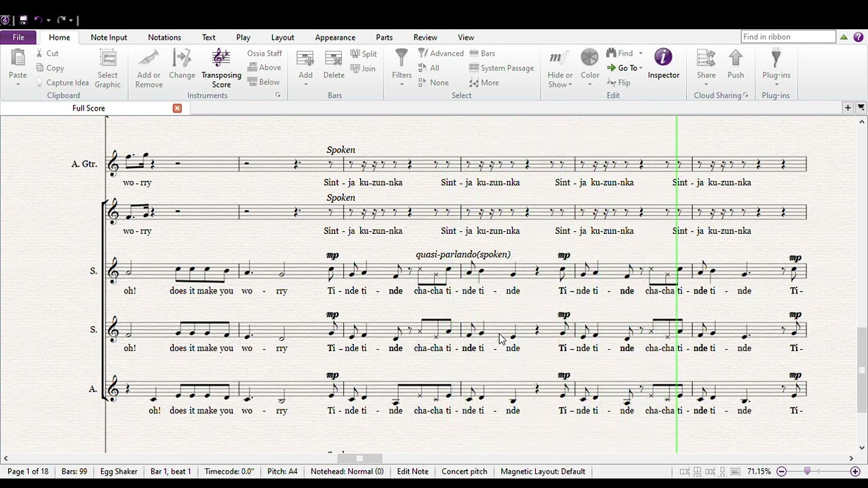
Task: Click the Help question mark icon
Action: click(x=858, y=37)
